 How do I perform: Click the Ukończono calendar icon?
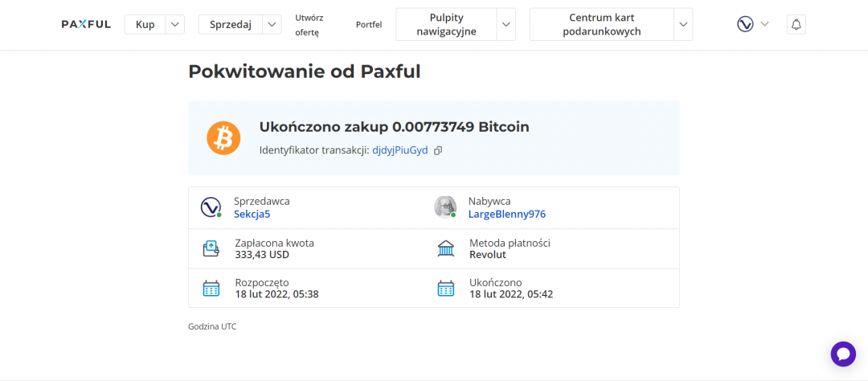445,288
